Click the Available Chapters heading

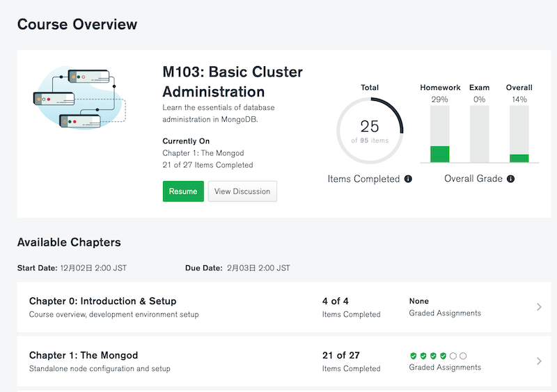click(69, 242)
